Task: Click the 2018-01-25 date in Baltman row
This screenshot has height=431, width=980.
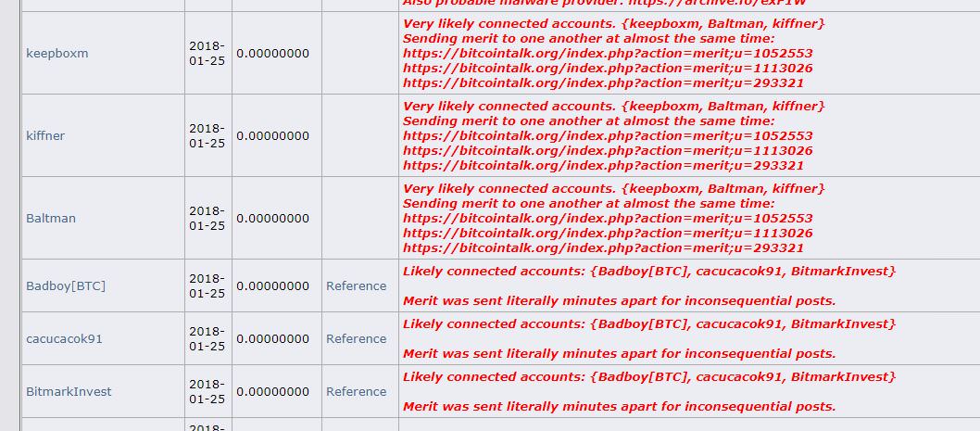Action: [207, 219]
